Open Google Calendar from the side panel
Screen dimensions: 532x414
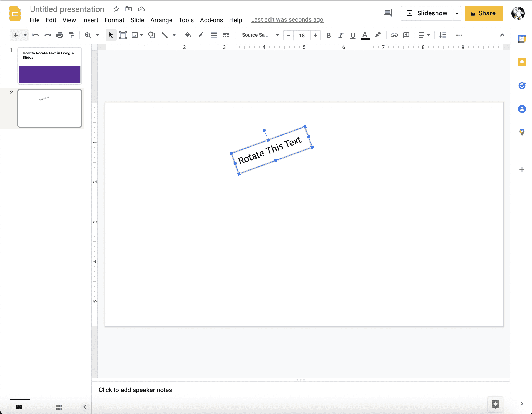tap(522, 39)
